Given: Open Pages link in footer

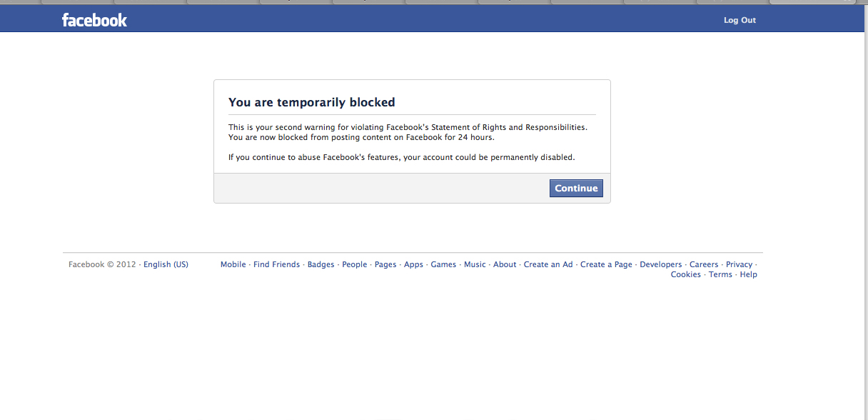Looking at the screenshot, I should pyautogui.click(x=385, y=264).
